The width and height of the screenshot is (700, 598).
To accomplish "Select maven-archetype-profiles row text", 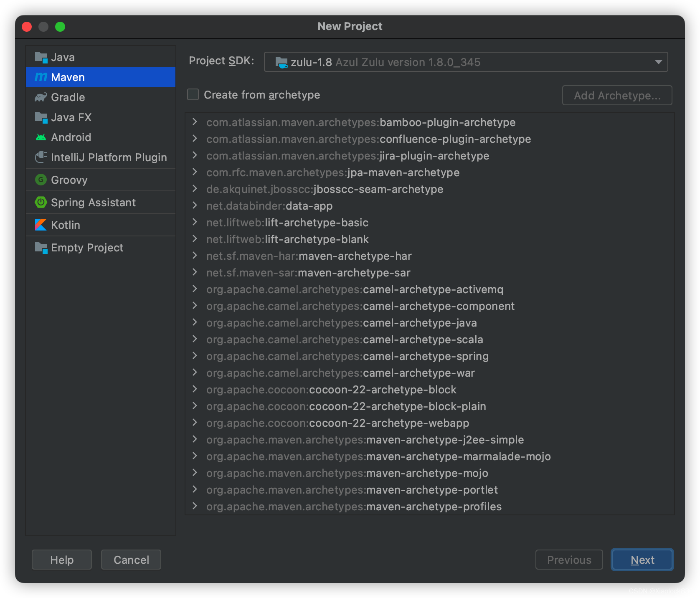I will pyautogui.click(x=354, y=507).
